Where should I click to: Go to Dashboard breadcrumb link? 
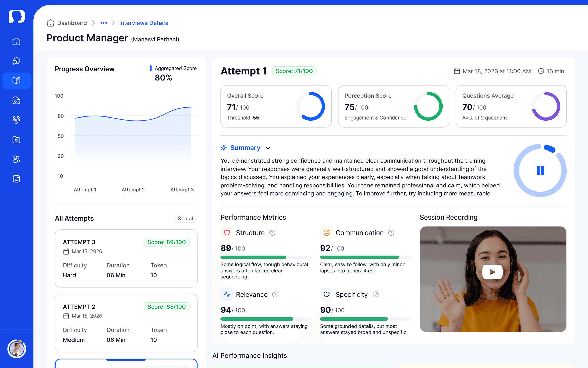[x=72, y=23]
